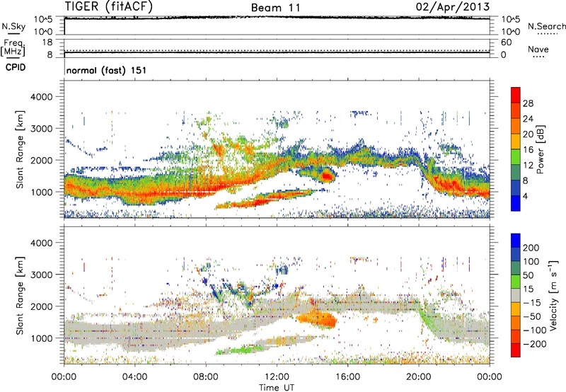Click the 'Power [dB]' colorbar label
The height and width of the screenshot is (392, 566).
tap(541, 149)
